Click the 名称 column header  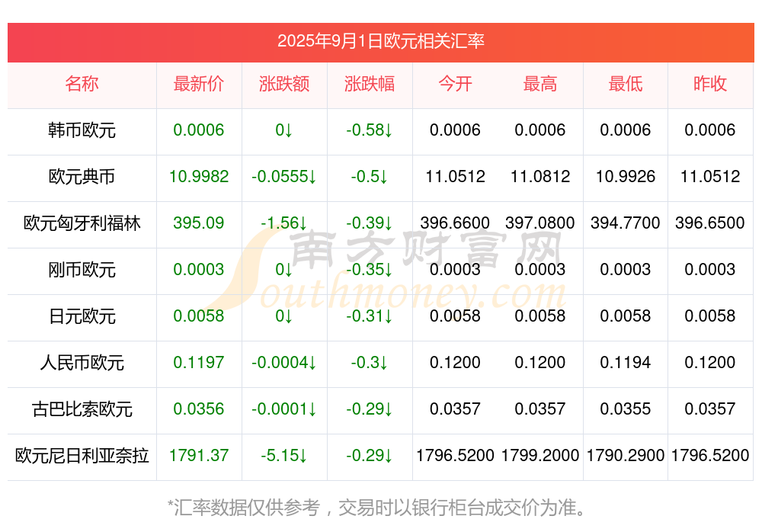click(x=82, y=84)
